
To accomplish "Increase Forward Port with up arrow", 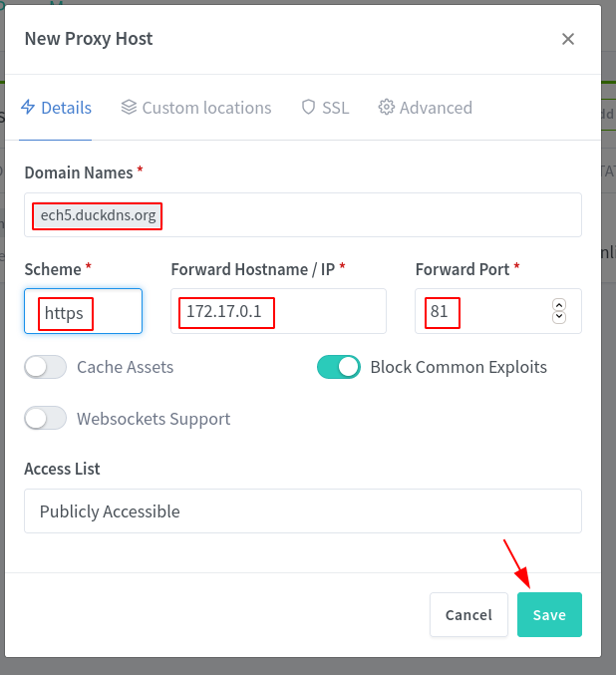I will pyautogui.click(x=559, y=305).
